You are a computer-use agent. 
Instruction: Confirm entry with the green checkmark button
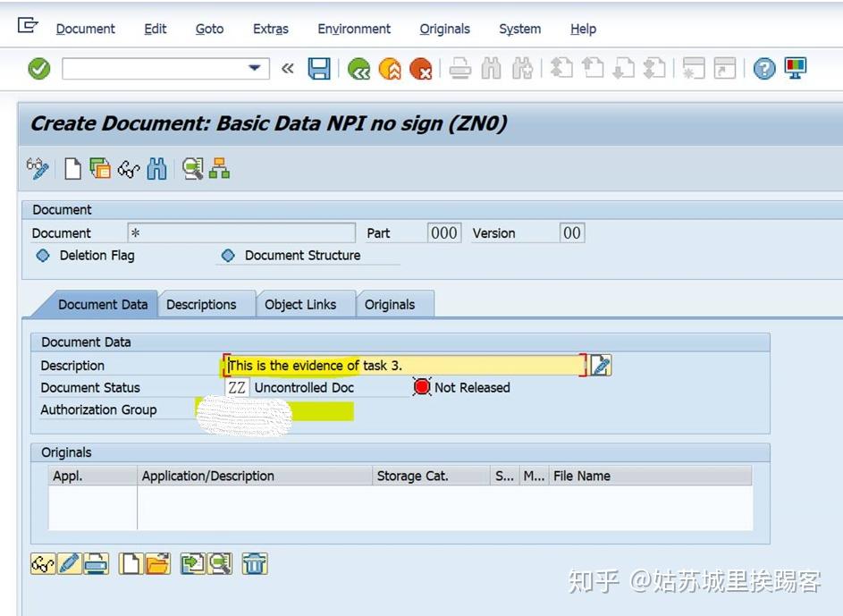tap(37, 69)
